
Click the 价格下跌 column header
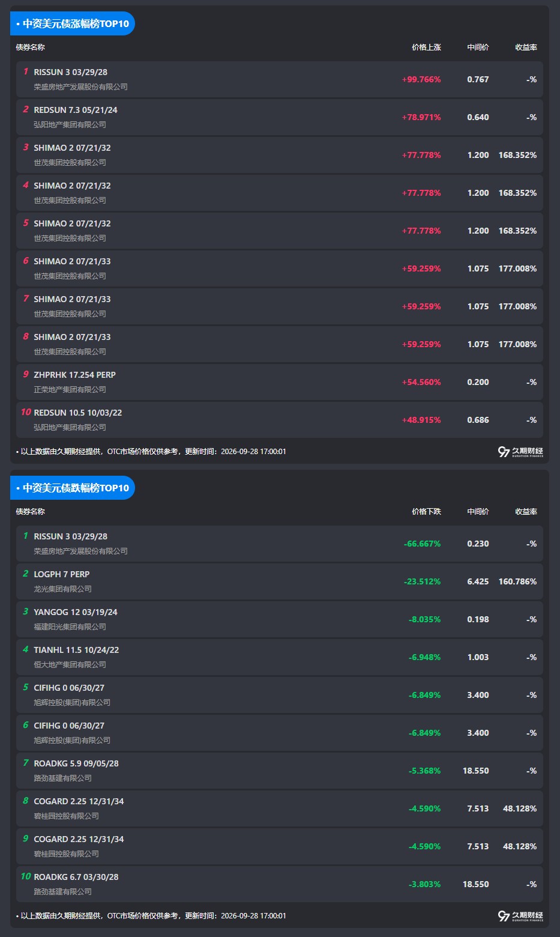pos(426,512)
